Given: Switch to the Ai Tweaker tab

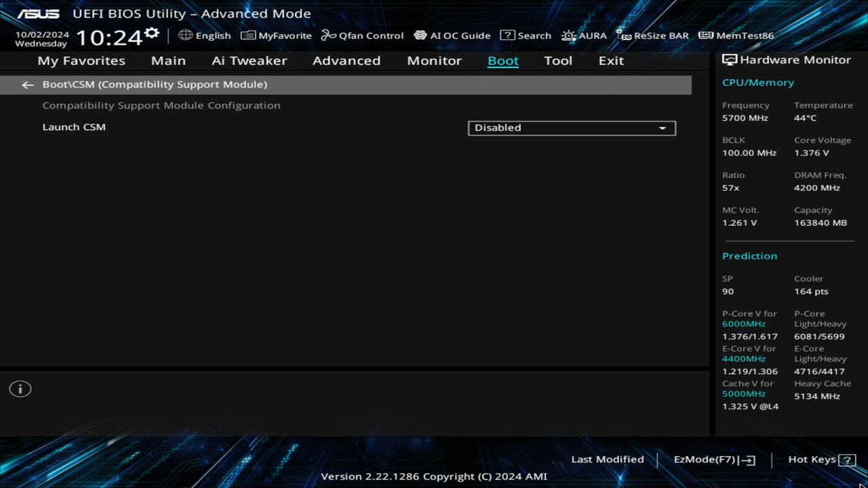Looking at the screenshot, I should [249, 60].
